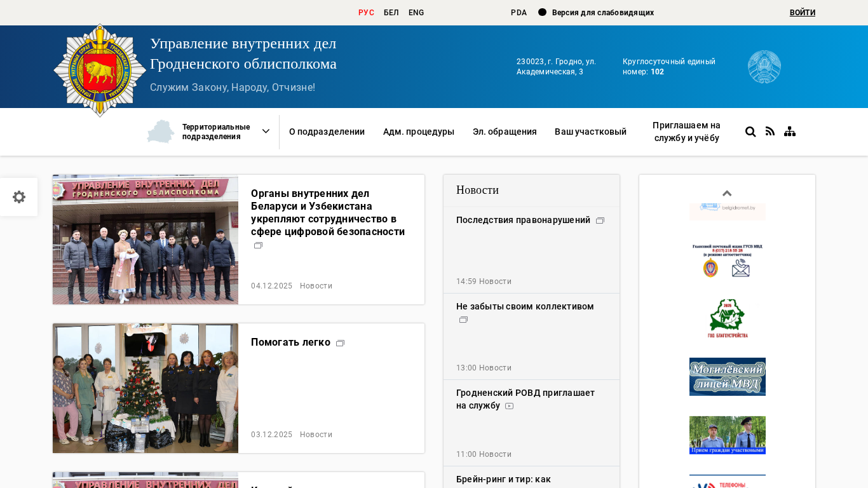
Task: Switch language to БЕЛ
Action: tap(391, 13)
